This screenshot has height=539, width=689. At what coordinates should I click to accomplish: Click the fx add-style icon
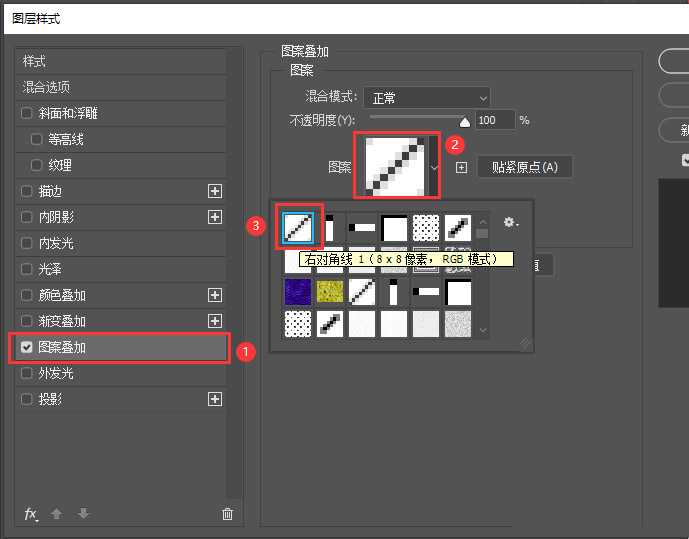tap(31, 514)
